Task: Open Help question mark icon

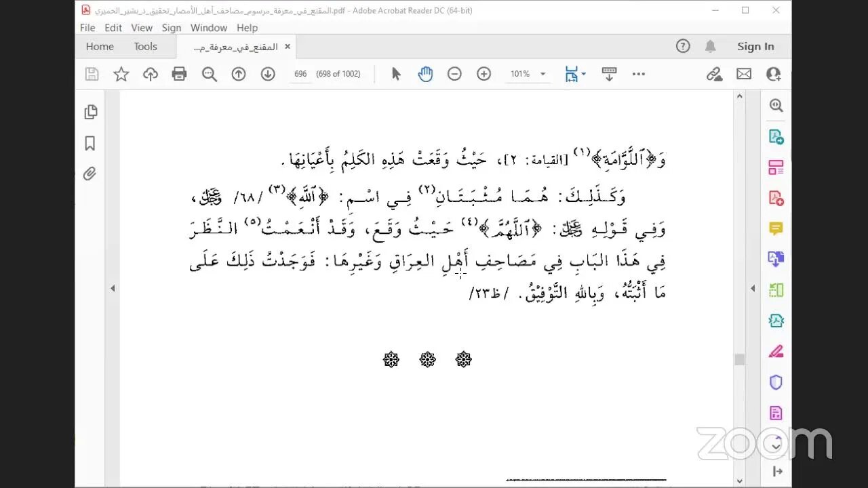Action: tap(683, 46)
